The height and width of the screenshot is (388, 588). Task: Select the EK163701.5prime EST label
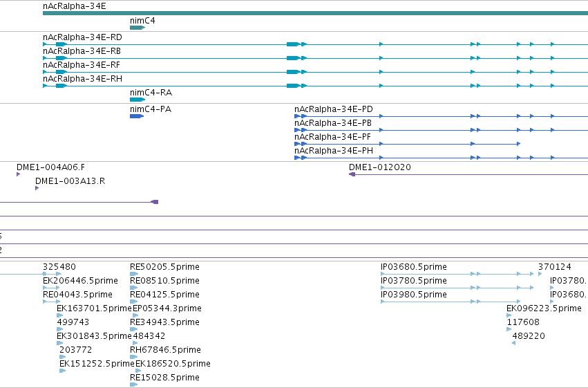[x=94, y=308]
